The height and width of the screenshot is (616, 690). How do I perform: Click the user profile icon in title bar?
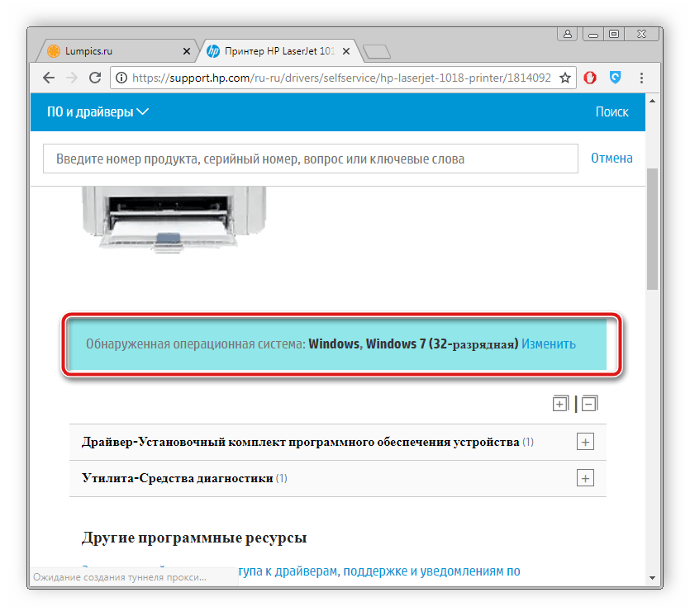point(567,34)
